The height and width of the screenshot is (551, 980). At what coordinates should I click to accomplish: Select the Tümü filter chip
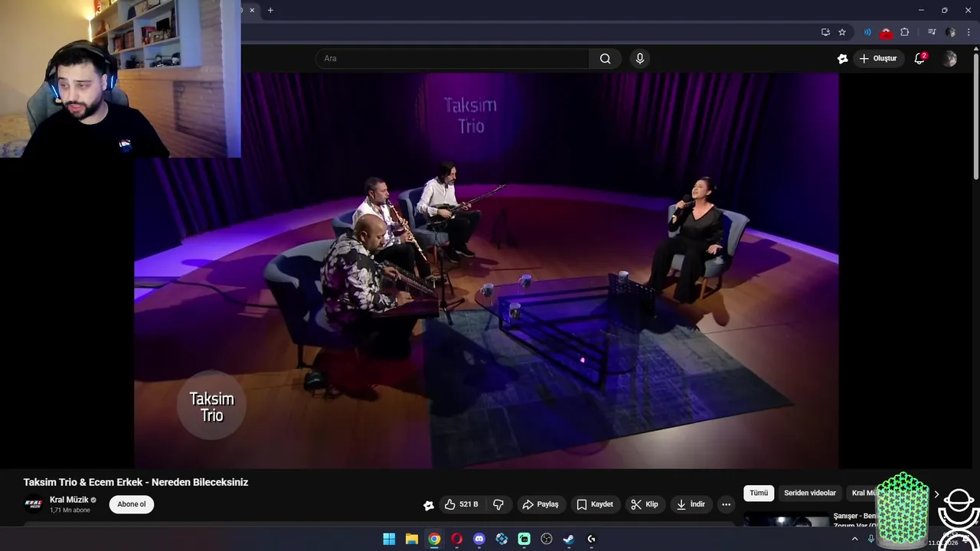coord(759,493)
